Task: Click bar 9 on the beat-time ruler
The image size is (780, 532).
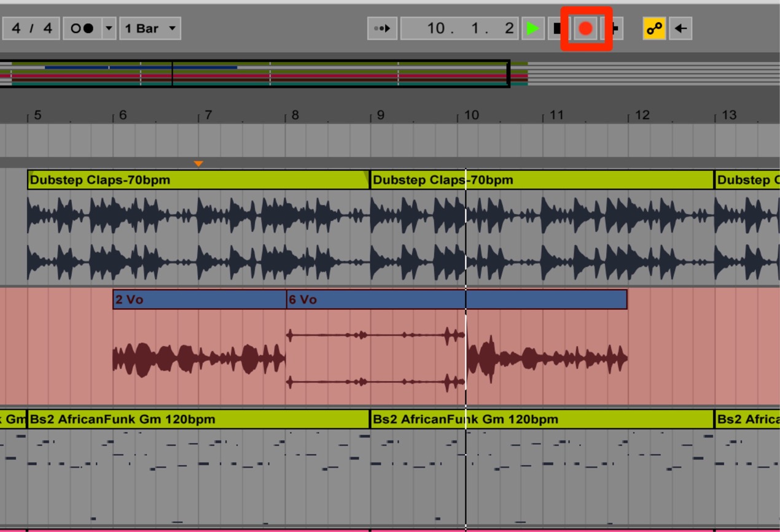Action: [x=380, y=115]
